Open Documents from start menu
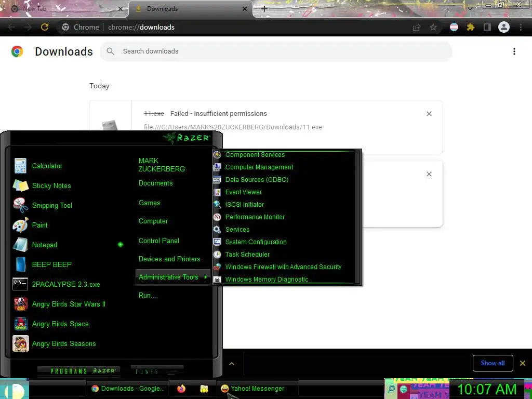The height and width of the screenshot is (399, 532). 156,183
